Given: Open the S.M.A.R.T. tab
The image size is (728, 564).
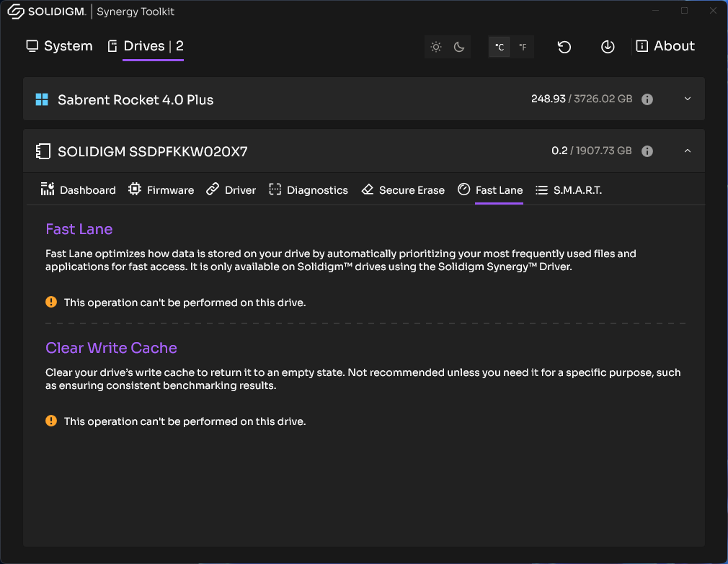Looking at the screenshot, I should 569,189.
